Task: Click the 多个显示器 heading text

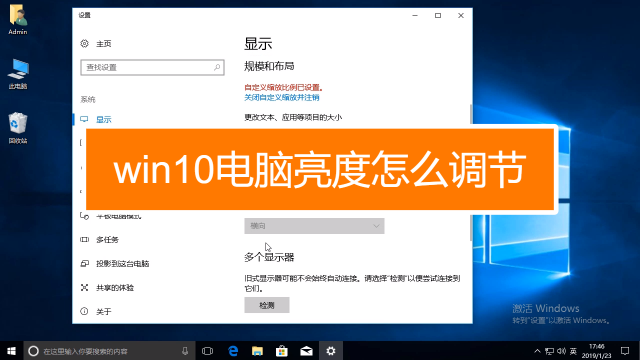Action: point(269,257)
